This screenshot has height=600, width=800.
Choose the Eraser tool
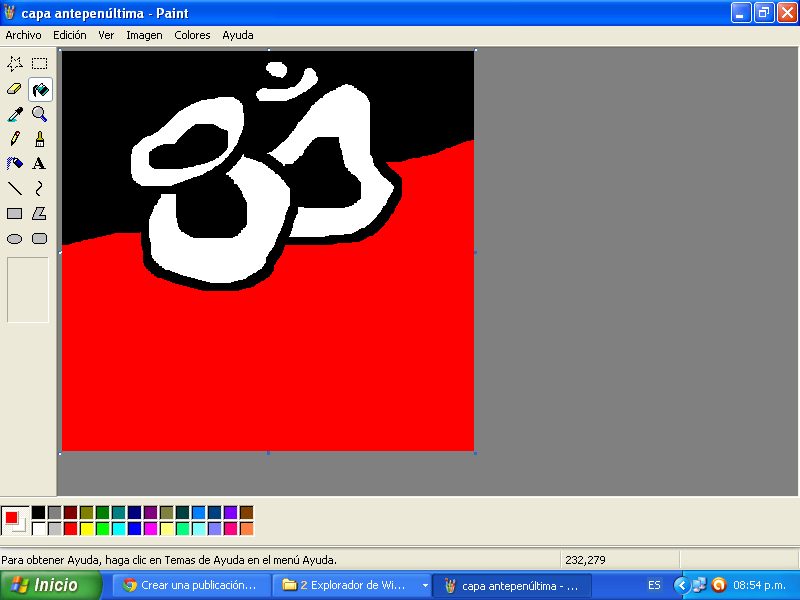15,89
